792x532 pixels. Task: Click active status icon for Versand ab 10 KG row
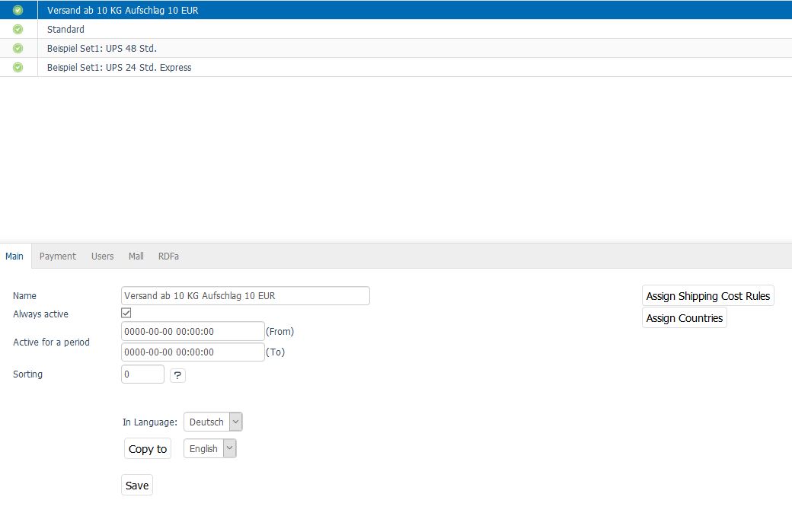pos(18,11)
